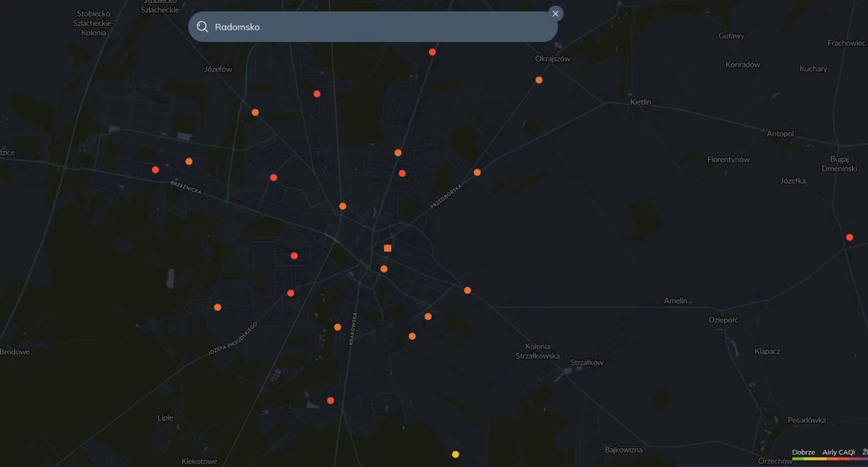Click the Posadówka map label
Screen dimensions: 868x467
pos(807,420)
